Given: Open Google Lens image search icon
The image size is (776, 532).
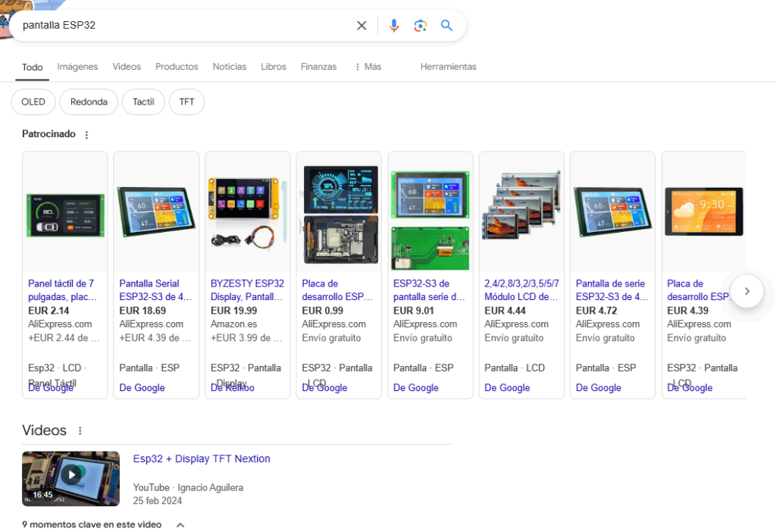Looking at the screenshot, I should coord(420,26).
